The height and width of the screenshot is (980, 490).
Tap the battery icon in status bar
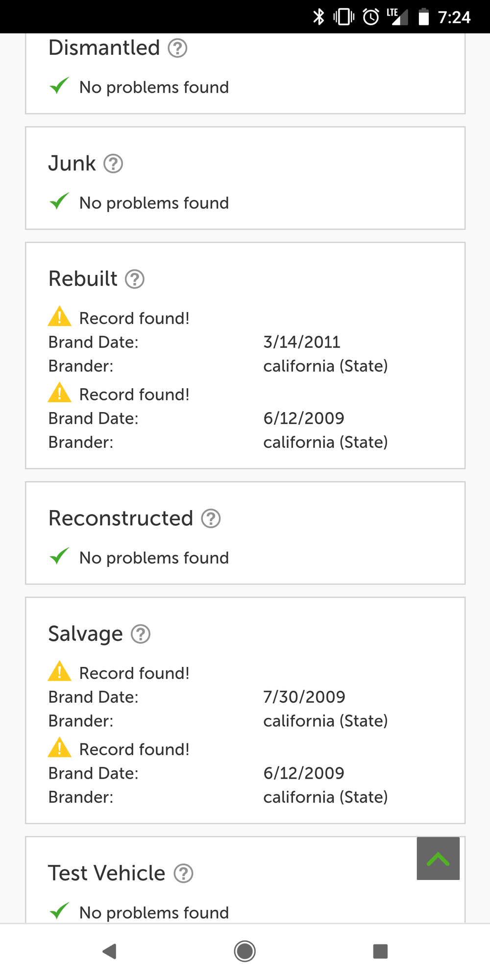424,17
